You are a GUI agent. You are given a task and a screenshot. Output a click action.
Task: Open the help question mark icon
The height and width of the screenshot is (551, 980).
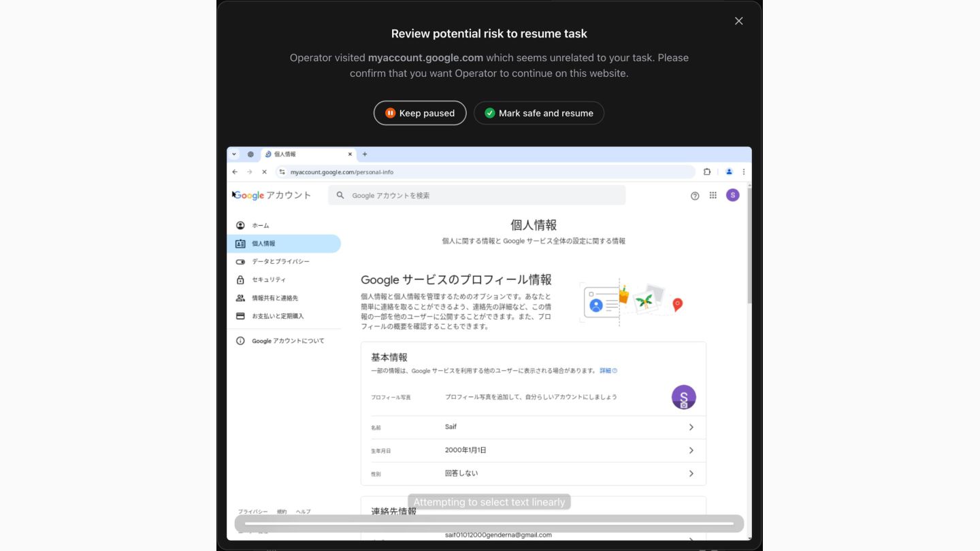coord(695,196)
